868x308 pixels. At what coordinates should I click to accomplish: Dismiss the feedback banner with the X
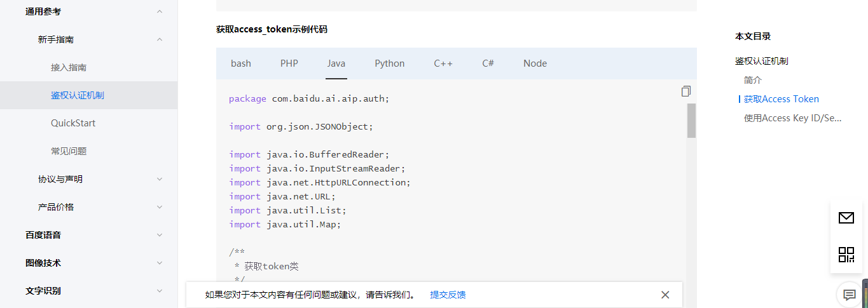click(x=665, y=295)
